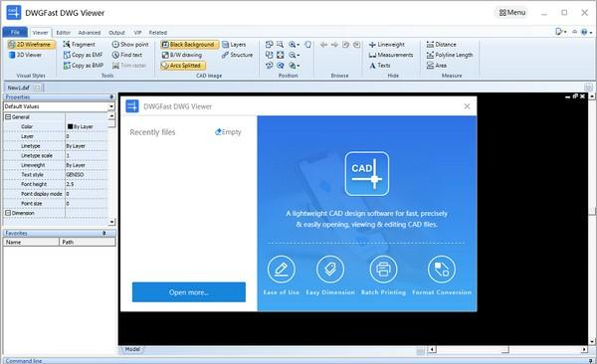Collapse the General properties section

pyautogui.click(x=8, y=117)
